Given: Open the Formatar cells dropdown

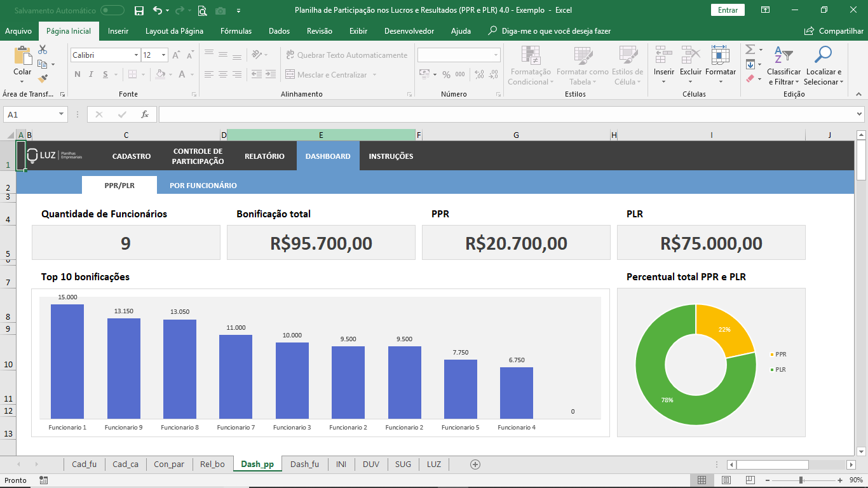Looking at the screenshot, I should coord(721,65).
